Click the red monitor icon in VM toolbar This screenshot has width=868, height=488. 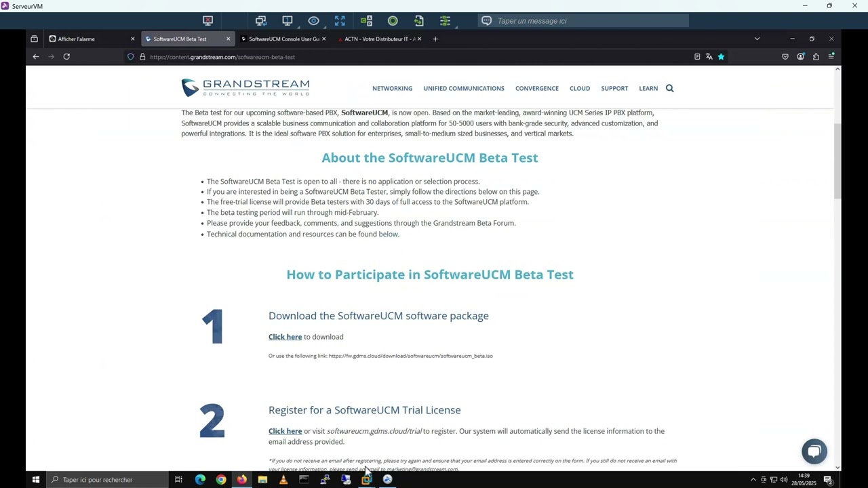pyautogui.click(x=208, y=21)
